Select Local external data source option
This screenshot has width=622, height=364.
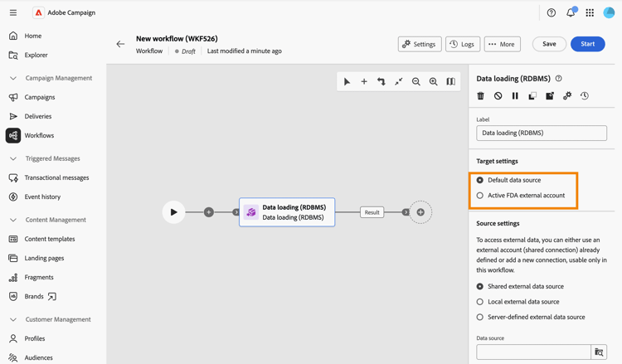tap(480, 302)
